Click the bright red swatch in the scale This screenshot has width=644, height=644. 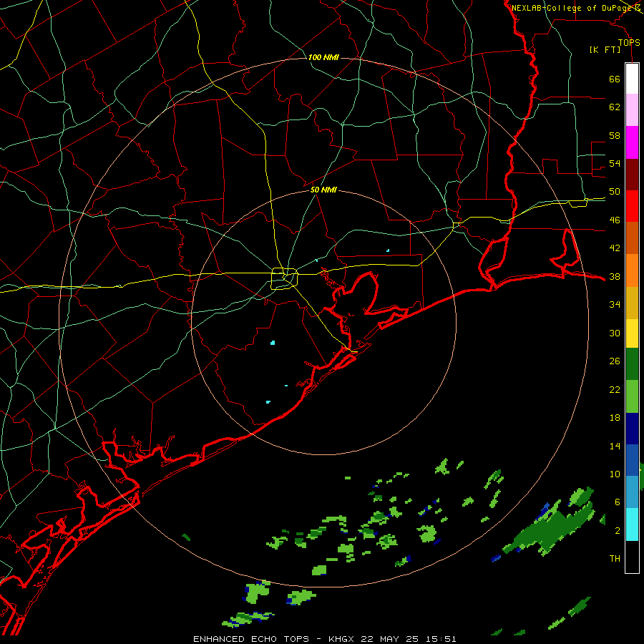632,206
